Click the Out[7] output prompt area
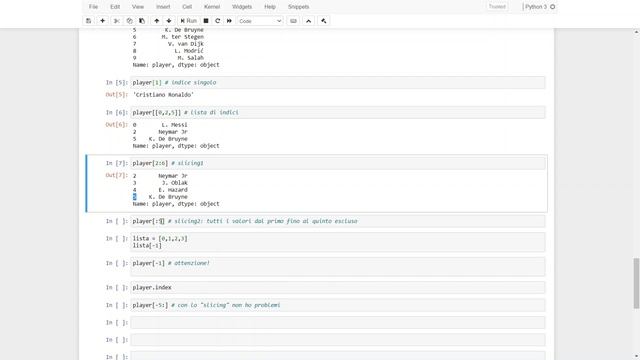 coord(116,175)
